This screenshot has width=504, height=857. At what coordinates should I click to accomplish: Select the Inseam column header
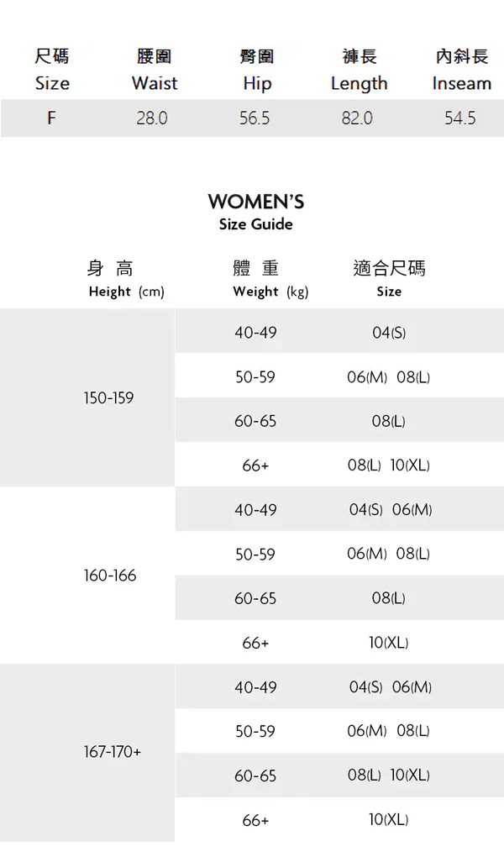pos(461,71)
